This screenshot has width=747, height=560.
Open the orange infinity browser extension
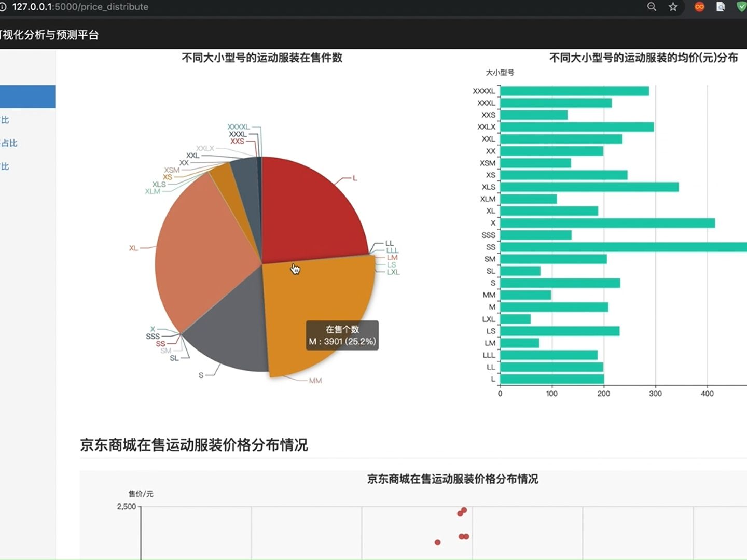(699, 7)
